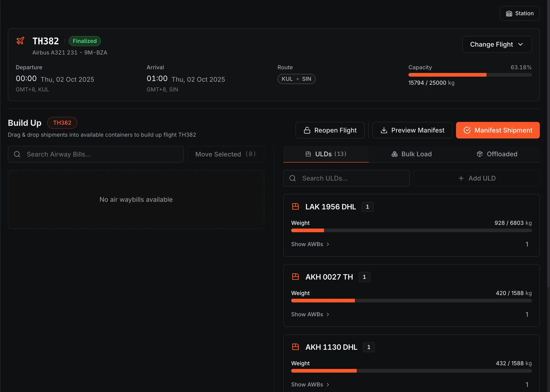Click the Station building icon

pos(509,14)
